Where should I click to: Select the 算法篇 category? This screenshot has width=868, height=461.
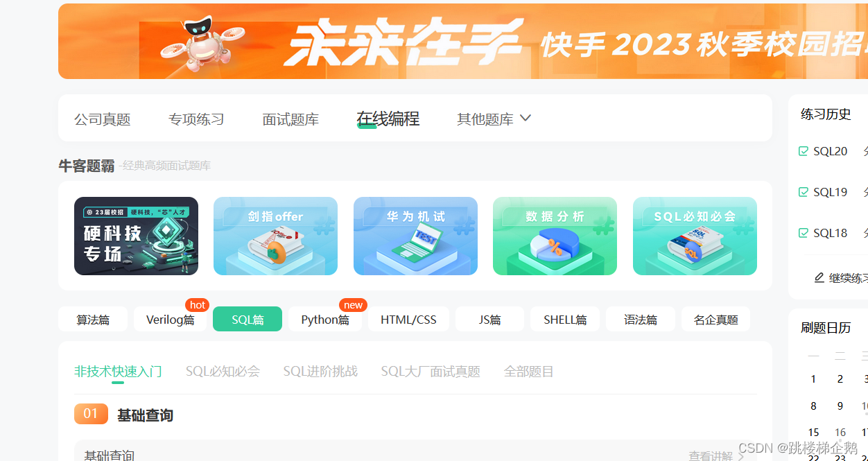93,320
